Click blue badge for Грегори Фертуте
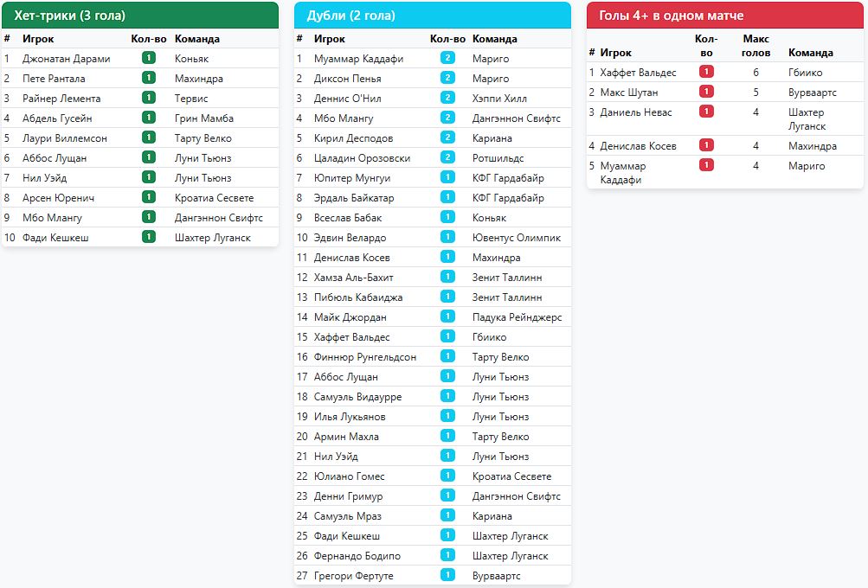The height and width of the screenshot is (588, 868). [447, 576]
